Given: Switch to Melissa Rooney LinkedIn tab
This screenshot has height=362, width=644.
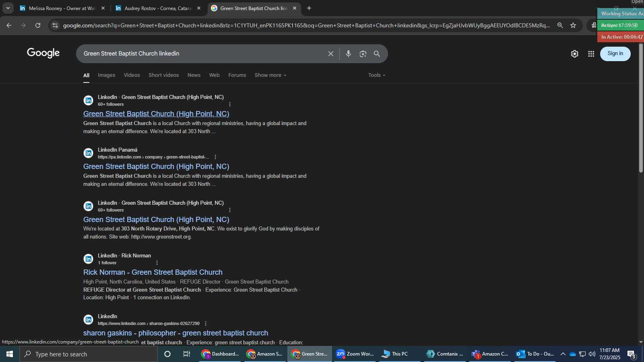Looking at the screenshot, I should [62, 8].
